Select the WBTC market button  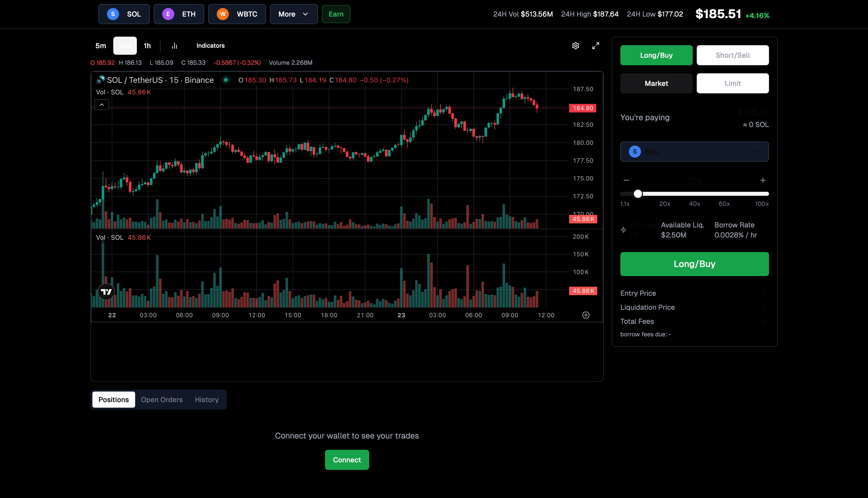(237, 14)
